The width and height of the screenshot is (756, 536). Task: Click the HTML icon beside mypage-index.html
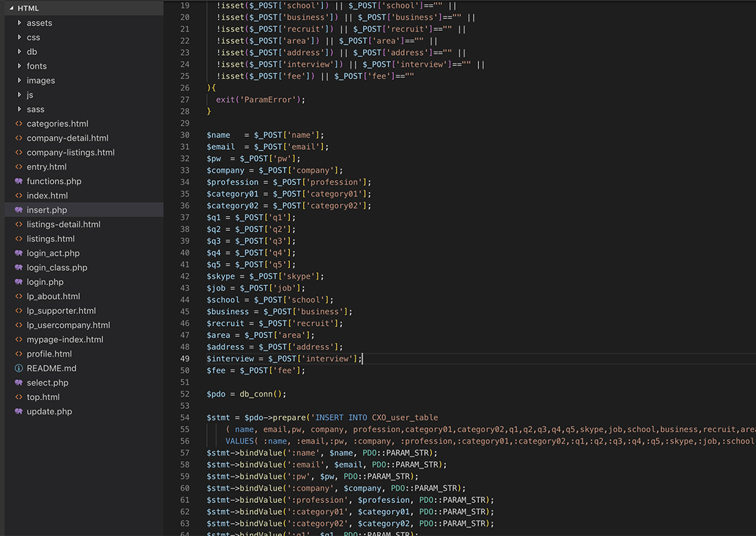[19, 339]
